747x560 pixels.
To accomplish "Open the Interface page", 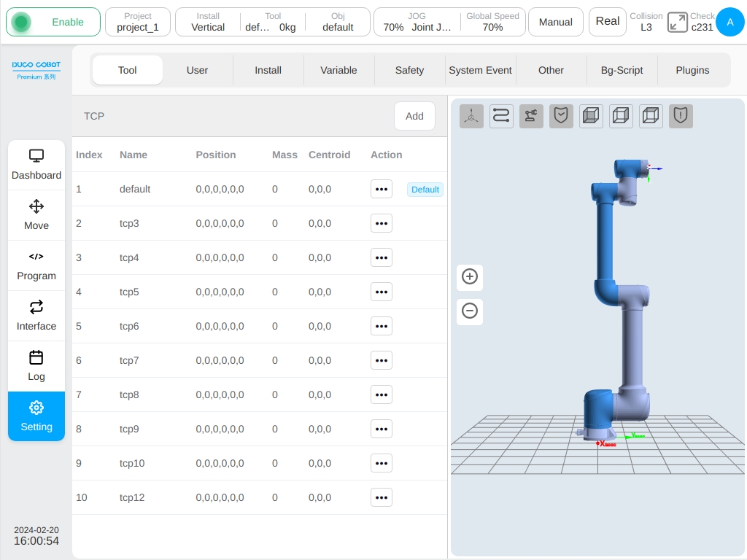I will click(36, 316).
